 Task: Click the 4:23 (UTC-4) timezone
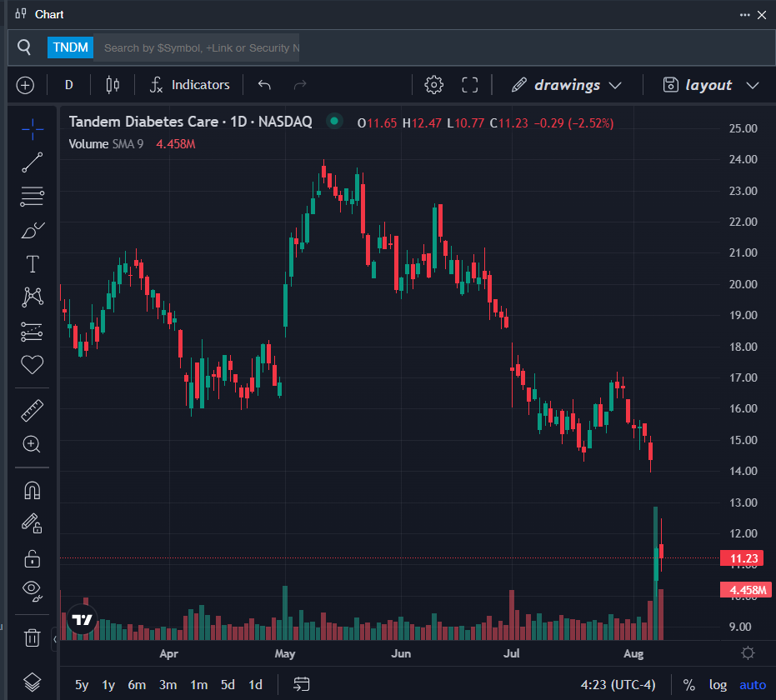618,685
